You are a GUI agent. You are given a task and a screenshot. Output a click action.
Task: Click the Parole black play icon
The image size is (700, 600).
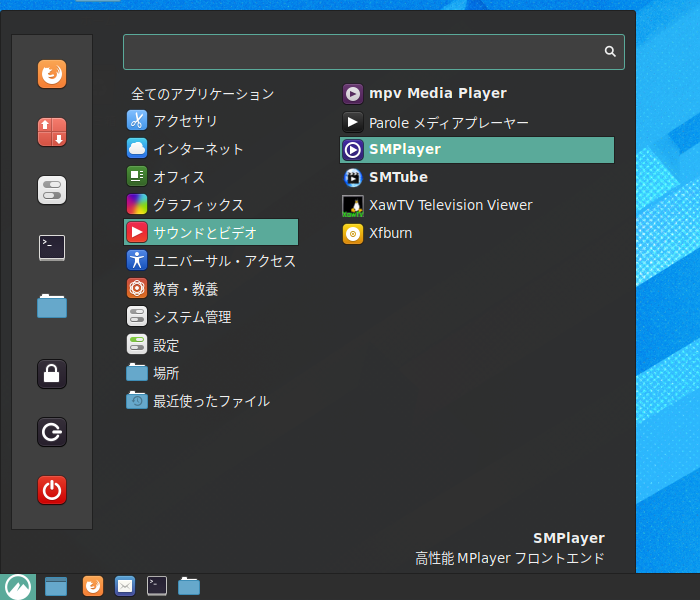click(353, 122)
